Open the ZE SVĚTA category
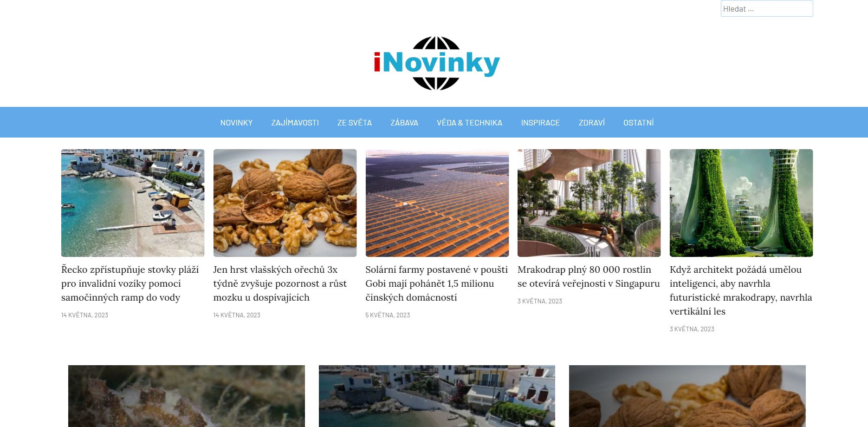 pyautogui.click(x=355, y=123)
